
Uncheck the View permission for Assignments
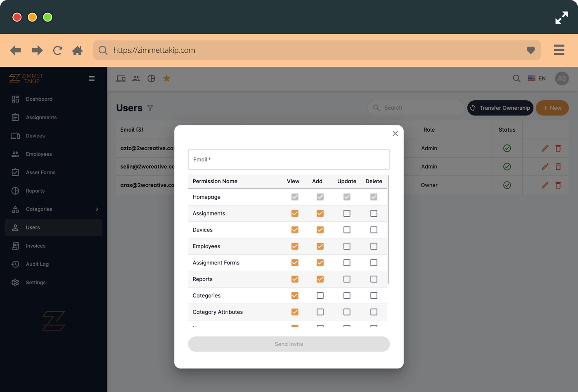[x=295, y=213]
